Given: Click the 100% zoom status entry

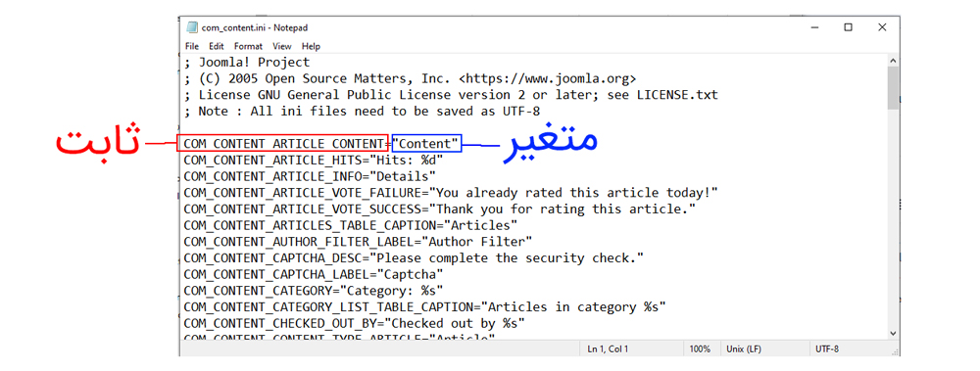Looking at the screenshot, I should [x=700, y=349].
